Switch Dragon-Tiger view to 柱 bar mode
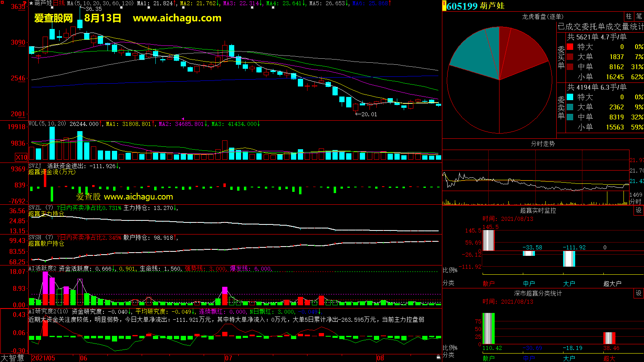This screenshot has width=644, height=362. [x=629, y=16]
